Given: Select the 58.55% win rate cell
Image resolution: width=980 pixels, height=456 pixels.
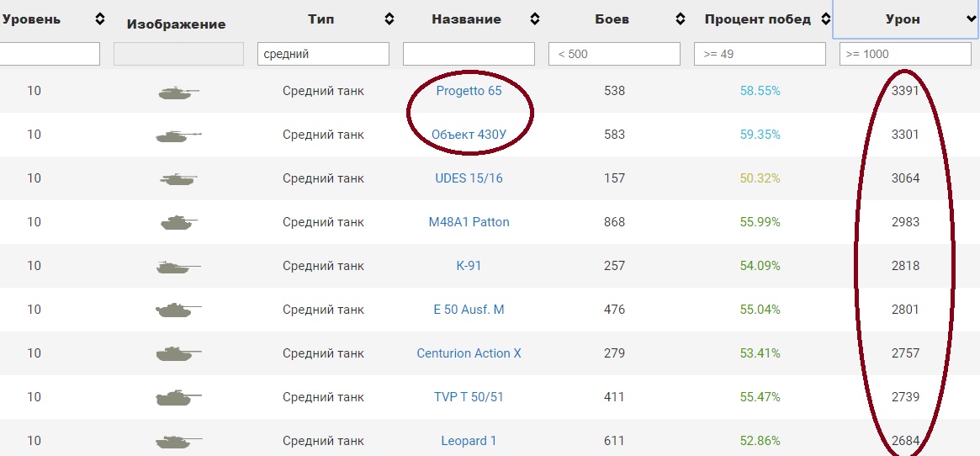Looking at the screenshot, I should coord(760,91).
